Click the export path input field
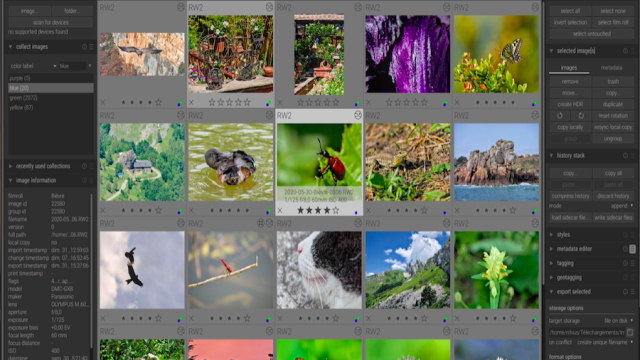Viewport: 640px width, 360px height. coord(587,332)
